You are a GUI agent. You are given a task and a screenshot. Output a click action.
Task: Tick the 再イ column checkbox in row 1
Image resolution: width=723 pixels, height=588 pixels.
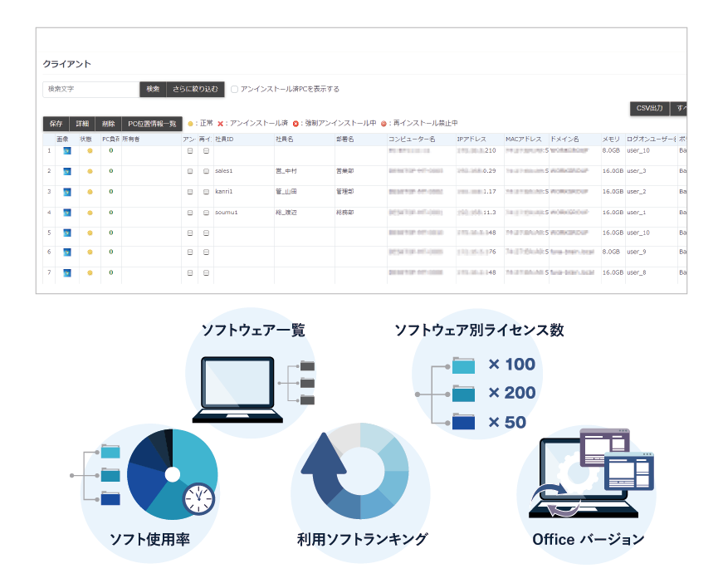coord(206,151)
